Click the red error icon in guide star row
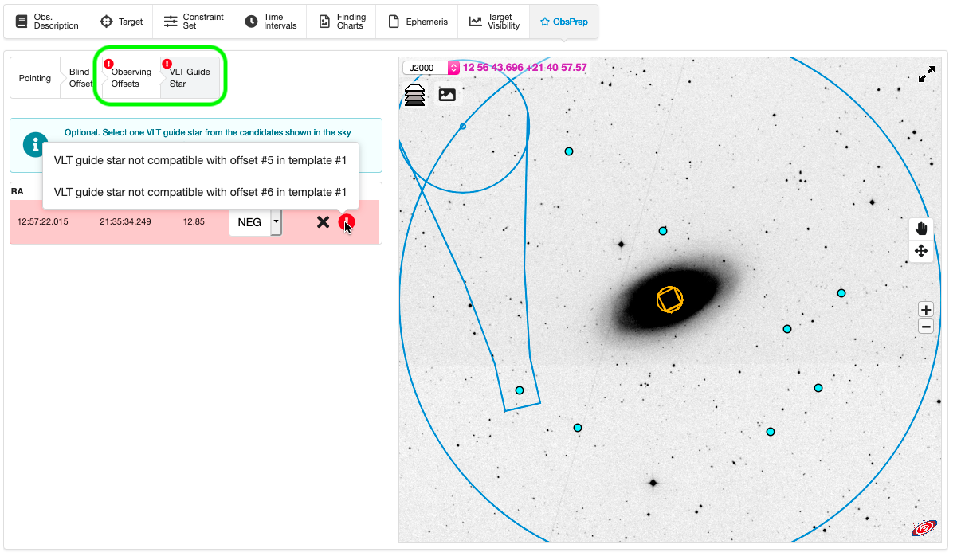Image resolution: width=957 pixels, height=560 pixels. point(346,222)
